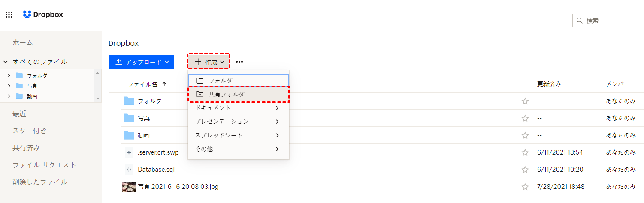Click the Database.sql file icon
Viewport: 644px width, 203px height.
(129, 170)
